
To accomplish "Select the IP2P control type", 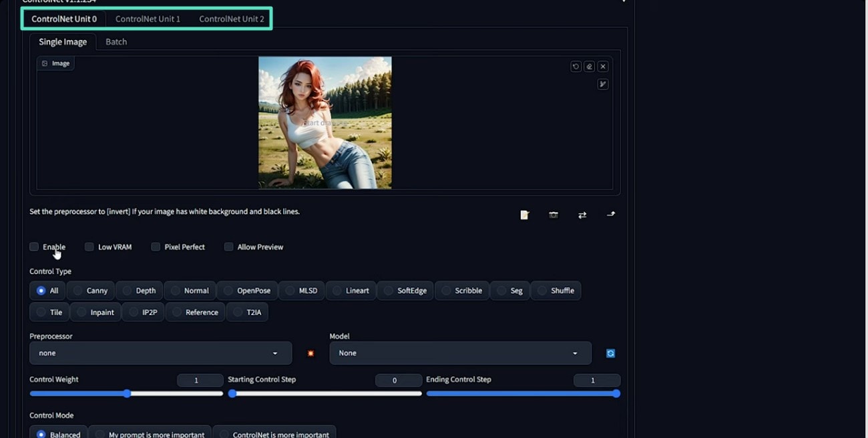I will 143,312.
